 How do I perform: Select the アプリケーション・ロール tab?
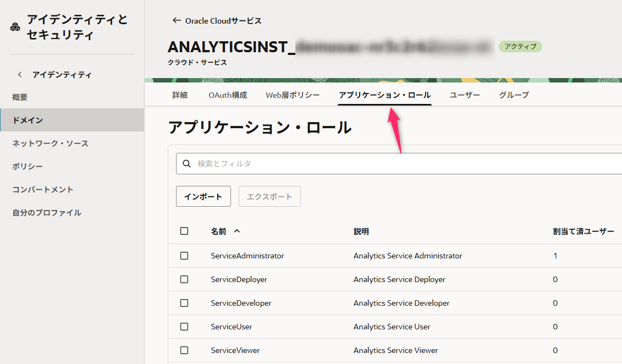coord(384,95)
